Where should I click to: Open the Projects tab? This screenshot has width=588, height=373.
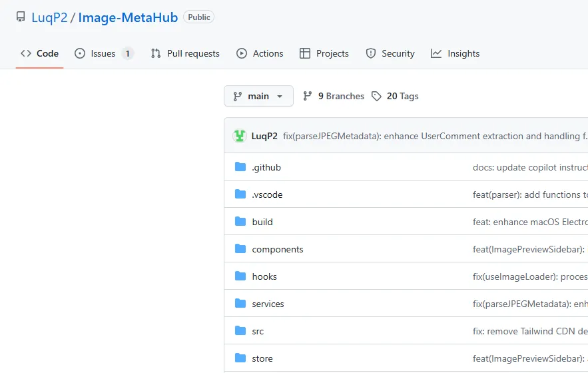click(324, 53)
